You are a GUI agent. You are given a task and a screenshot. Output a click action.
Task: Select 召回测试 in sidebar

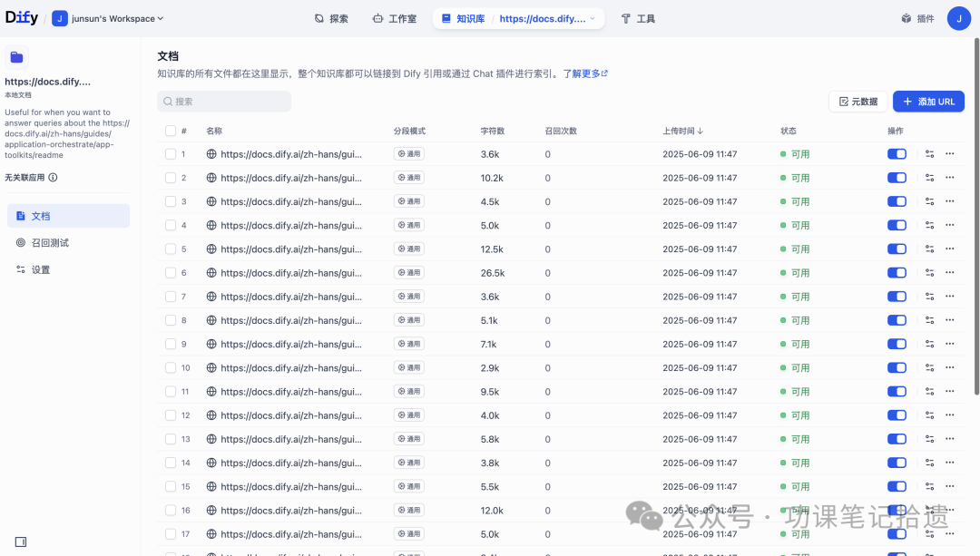[69, 242]
